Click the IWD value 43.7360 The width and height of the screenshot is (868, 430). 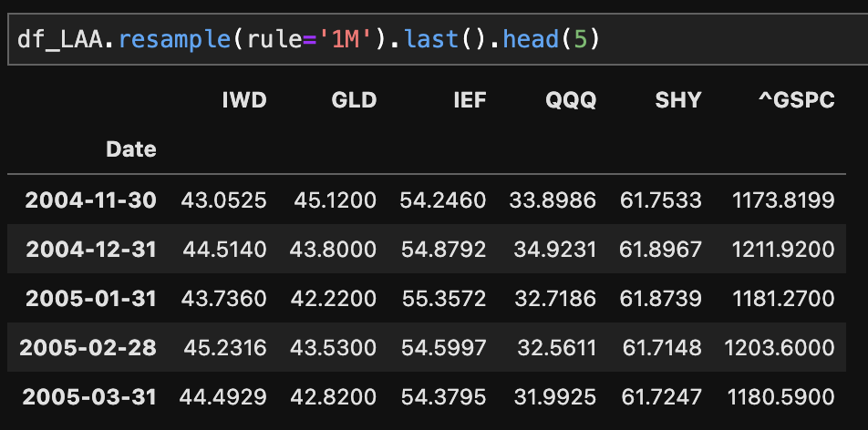click(x=224, y=299)
